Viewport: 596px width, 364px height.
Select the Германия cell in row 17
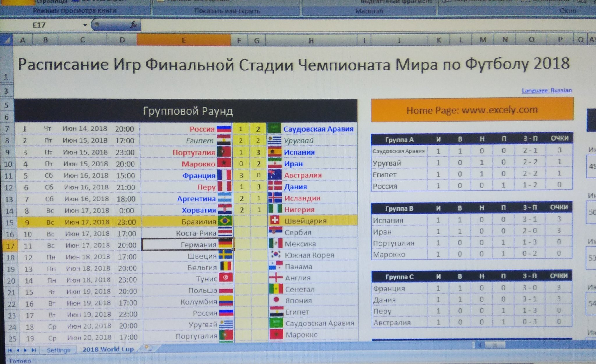point(187,244)
